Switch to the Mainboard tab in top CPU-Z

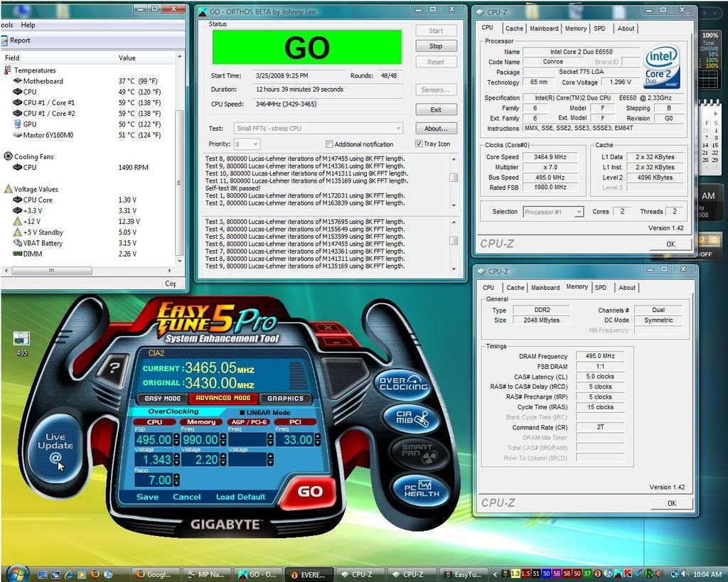(544, 28)
